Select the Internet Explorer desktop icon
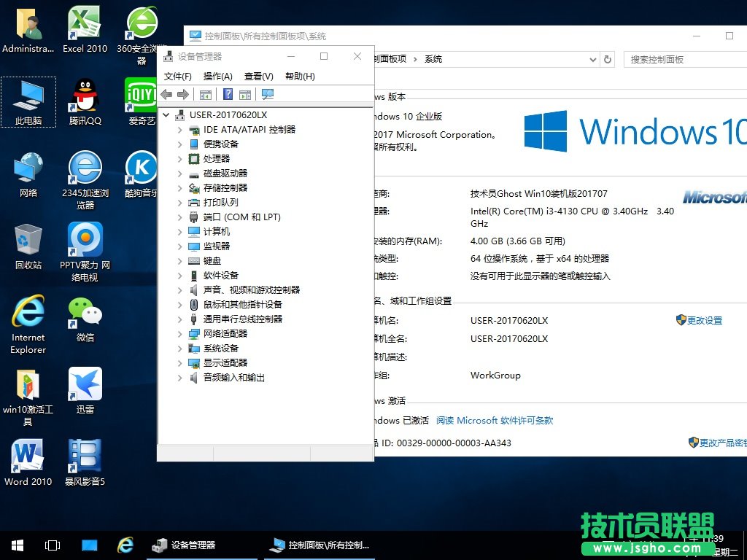Screen dimensions: 747x560 point(28,324)
